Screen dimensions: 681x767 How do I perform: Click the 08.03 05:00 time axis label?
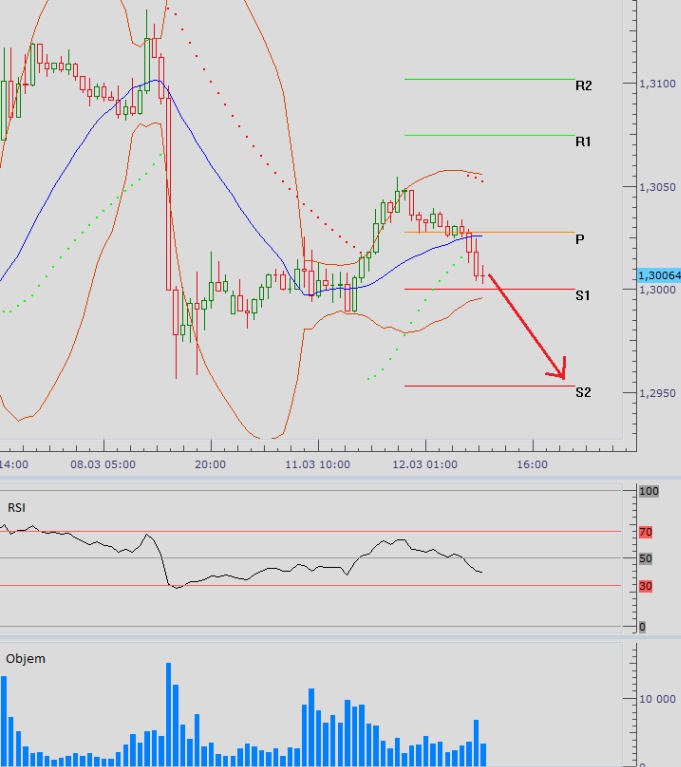click(103, 464)
